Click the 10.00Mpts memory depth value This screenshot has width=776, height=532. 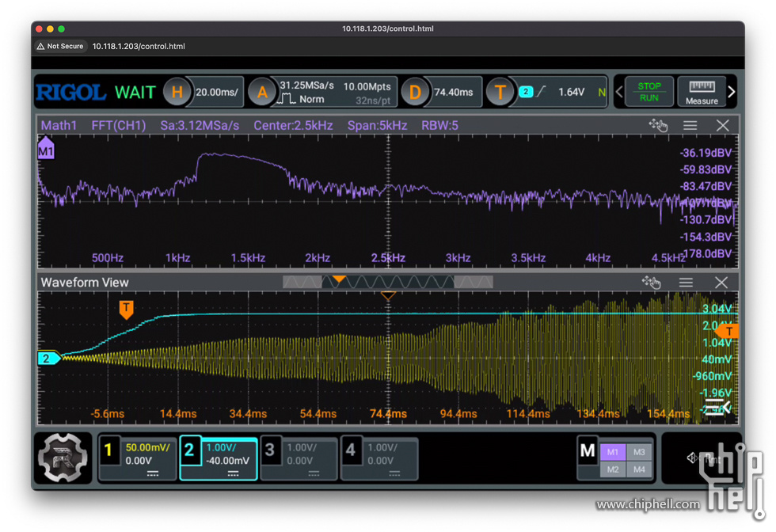pos(367,86)
